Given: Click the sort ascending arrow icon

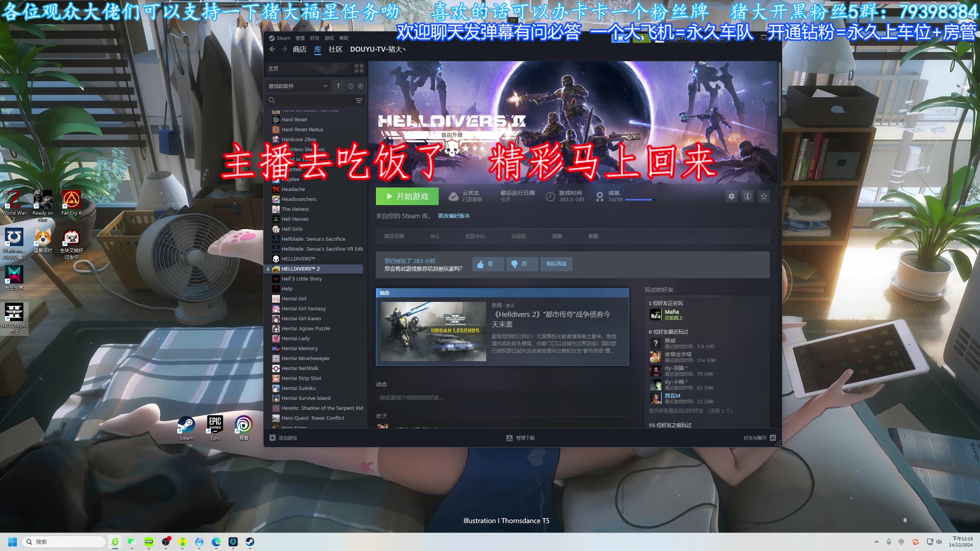Looking at the screenshot, I should click(338, 86).
